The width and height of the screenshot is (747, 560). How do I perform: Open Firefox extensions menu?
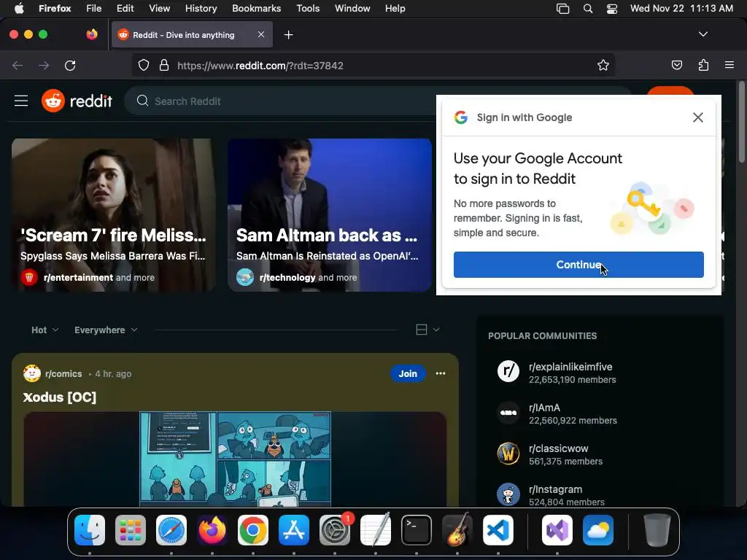[703, 65]
